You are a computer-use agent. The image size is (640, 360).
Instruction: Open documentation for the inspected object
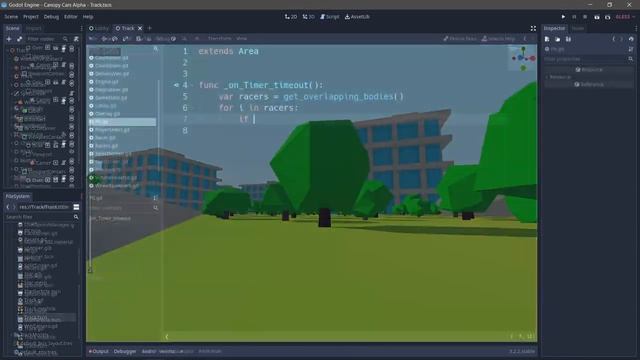[x=631, y=49]
